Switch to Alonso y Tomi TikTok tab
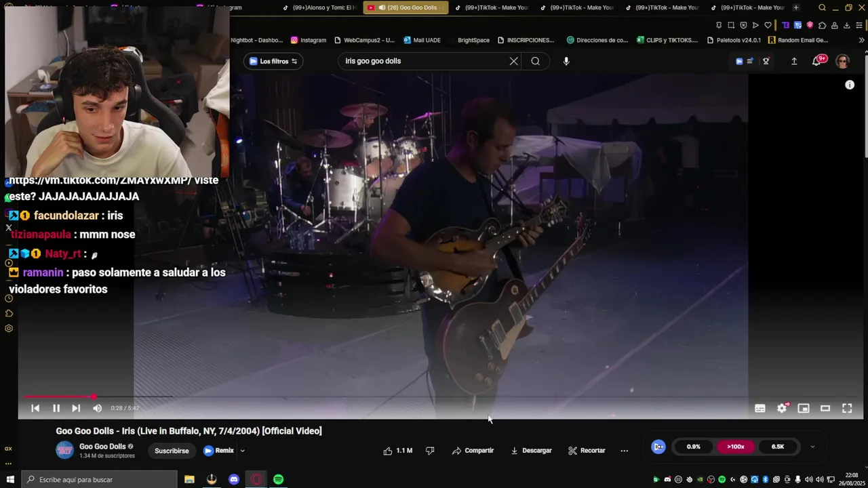Image resolution: width=868 pixels, height=488 pixels. click(x=319, y=7)
